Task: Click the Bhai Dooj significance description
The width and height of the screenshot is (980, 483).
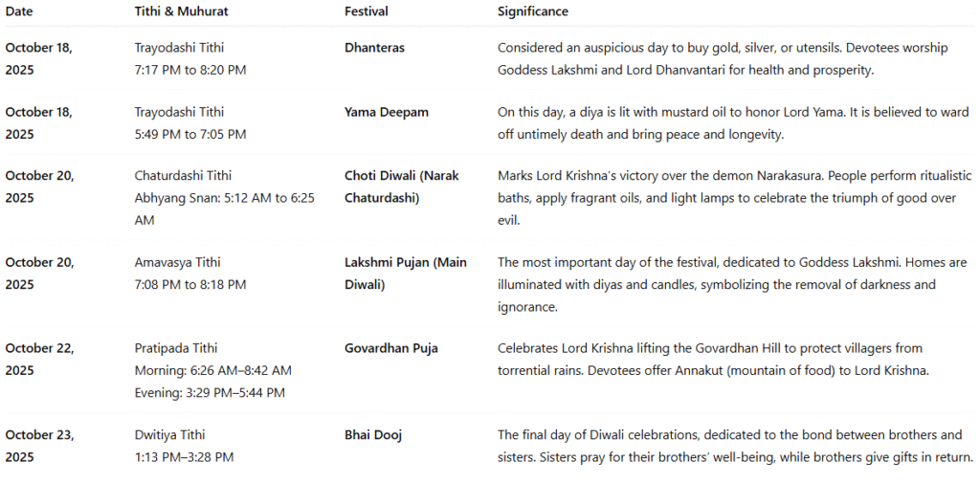Action: (732, 446)
